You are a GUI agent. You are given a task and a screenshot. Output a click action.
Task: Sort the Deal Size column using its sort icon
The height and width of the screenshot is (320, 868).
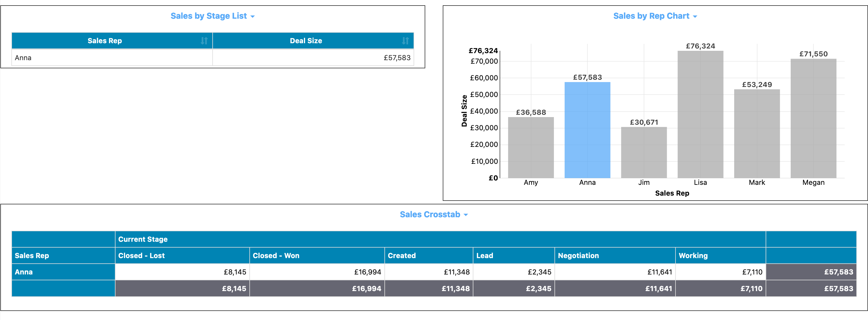405,41
